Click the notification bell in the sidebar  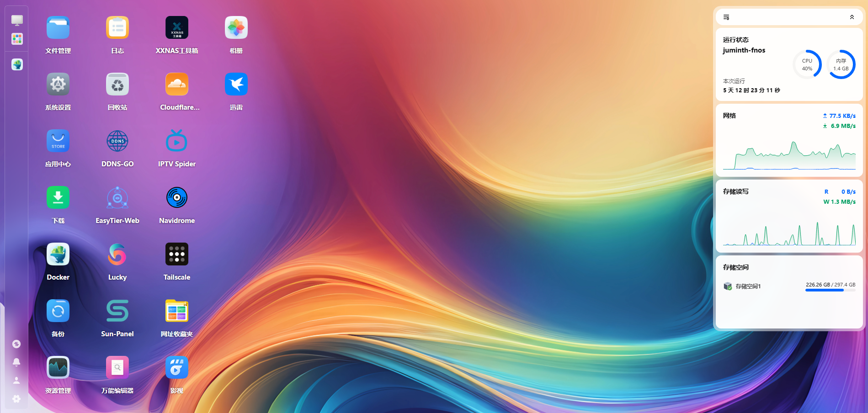pos(17,362)
